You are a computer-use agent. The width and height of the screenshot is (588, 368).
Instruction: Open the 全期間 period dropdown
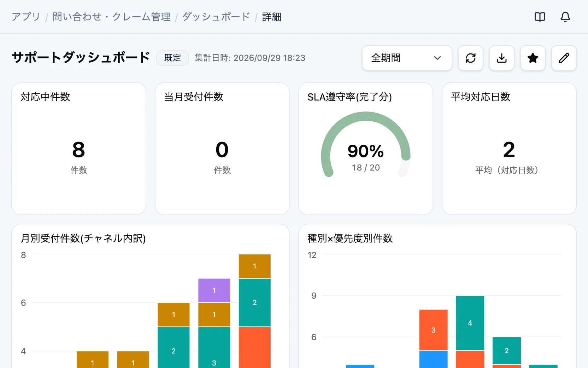[x=407, y=58]
